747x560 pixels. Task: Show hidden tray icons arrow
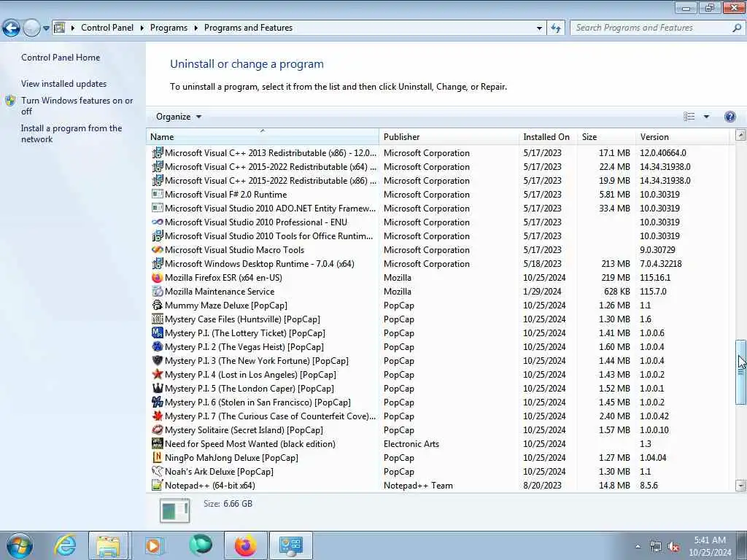[638, 547]
